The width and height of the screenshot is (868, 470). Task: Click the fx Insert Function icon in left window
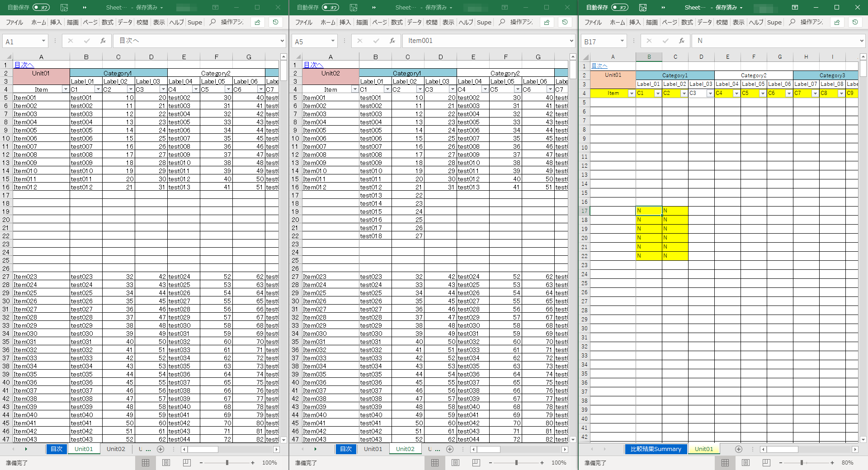[103, 41]
